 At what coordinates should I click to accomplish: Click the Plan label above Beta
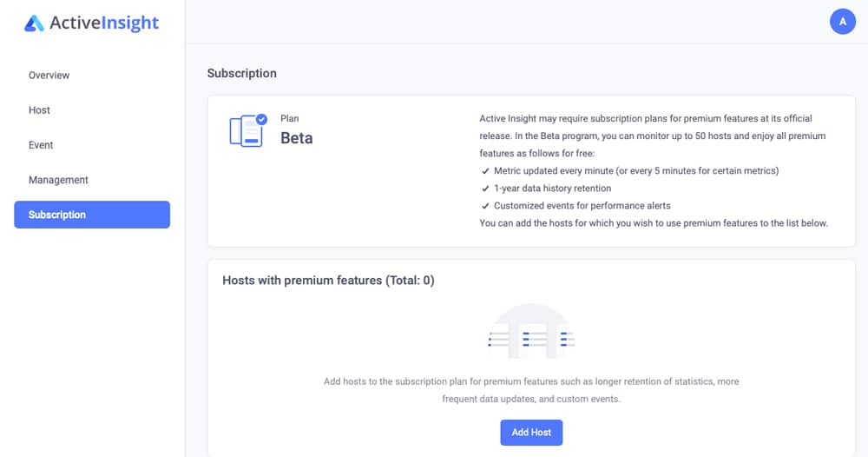tap(290, 118)
